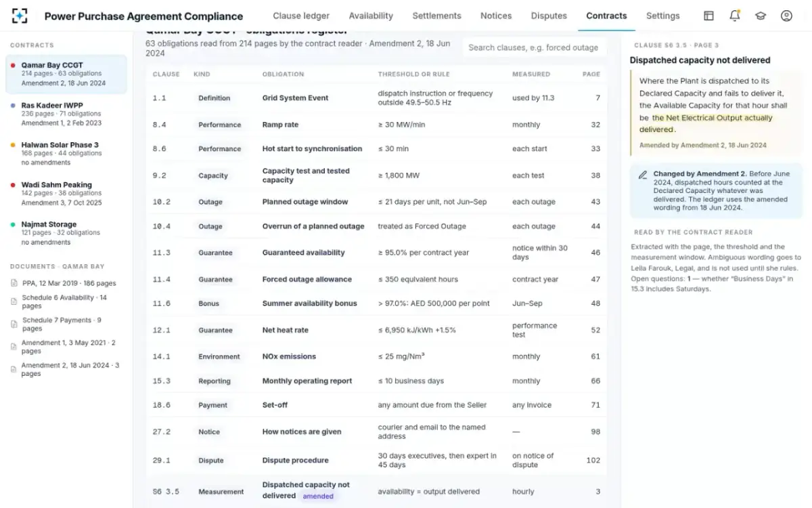Screen dimensions: 812x508
Task: Click Bonus kind tag for clause 11.6
Action: click(x=208, y=303)
